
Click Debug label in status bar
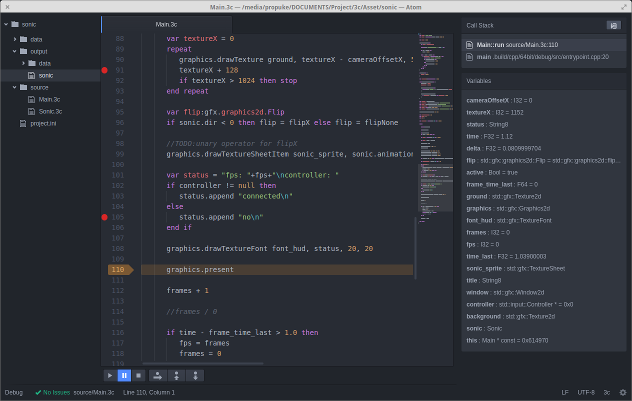coord(14,393)
